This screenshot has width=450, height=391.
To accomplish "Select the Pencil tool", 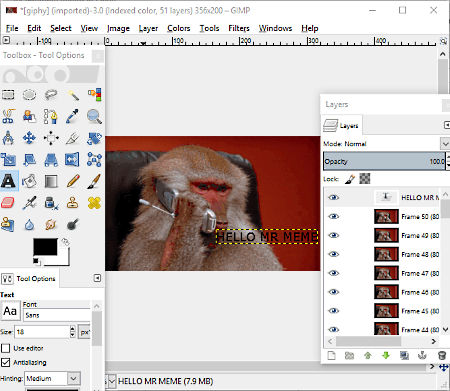I will [73, 181].
